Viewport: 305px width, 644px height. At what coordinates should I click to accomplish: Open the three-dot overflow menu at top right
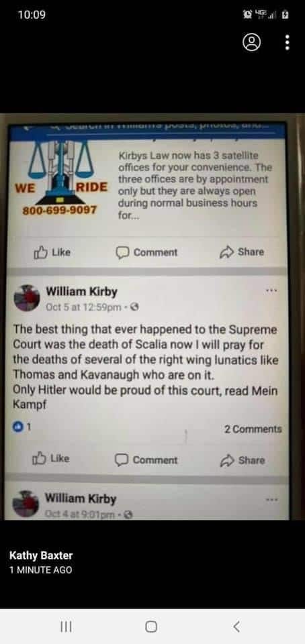288,42
